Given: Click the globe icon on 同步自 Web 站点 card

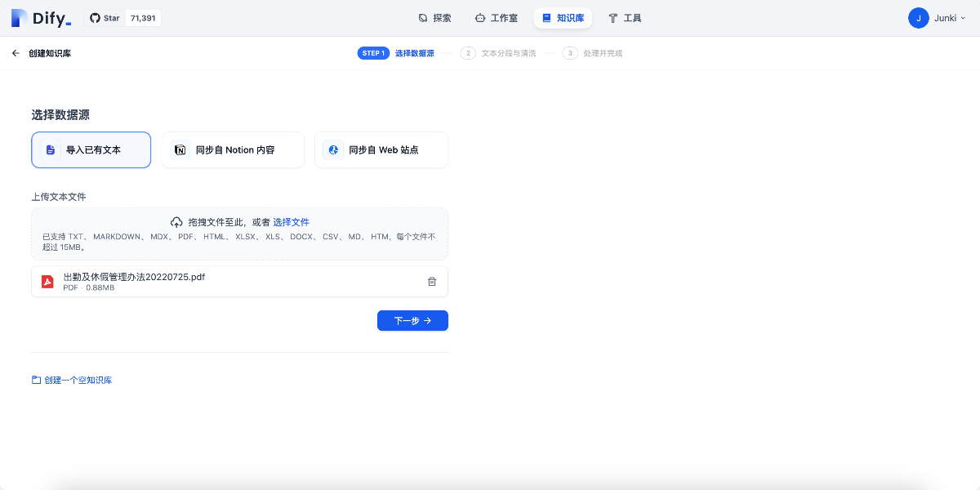Looking at the screenshot, I should [332, 149].
